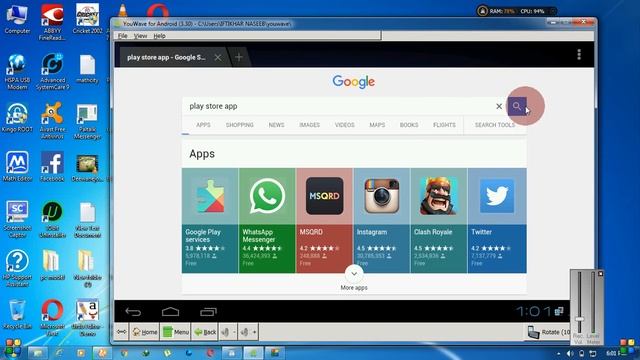Select the MAPS search tab
The image size is (640, 360).
coord(377,125)
